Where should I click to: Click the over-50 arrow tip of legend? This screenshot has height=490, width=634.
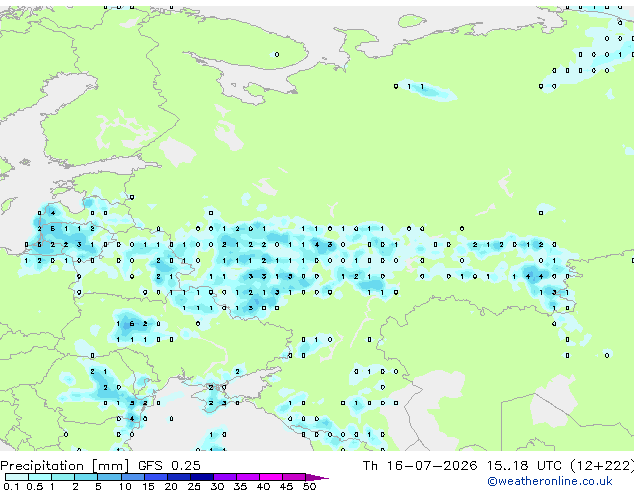click(317, 477)
